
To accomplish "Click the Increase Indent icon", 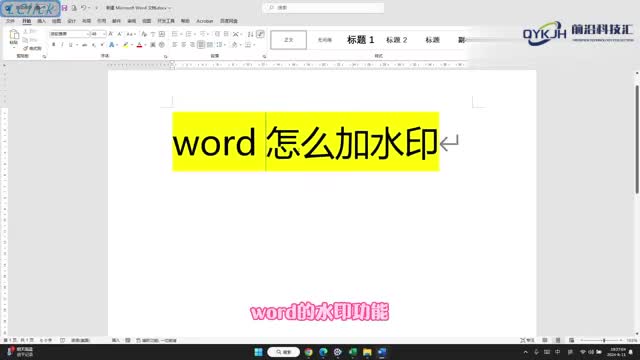I will pos(226,34).
